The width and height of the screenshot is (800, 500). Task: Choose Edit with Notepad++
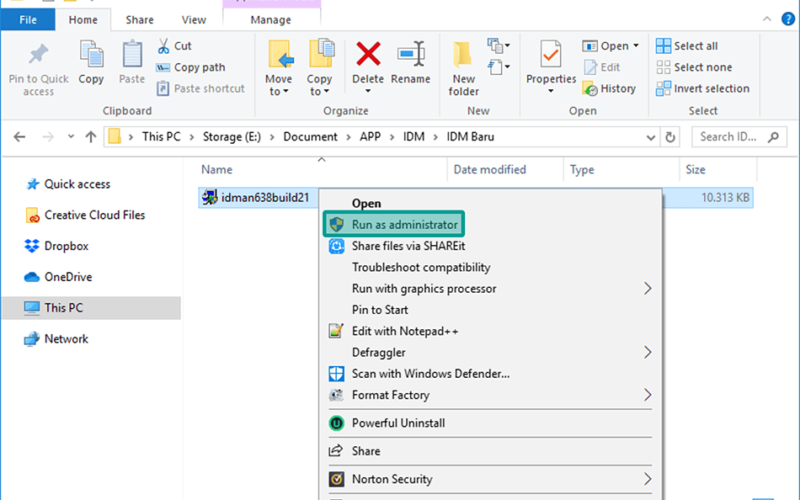point(405,331)
